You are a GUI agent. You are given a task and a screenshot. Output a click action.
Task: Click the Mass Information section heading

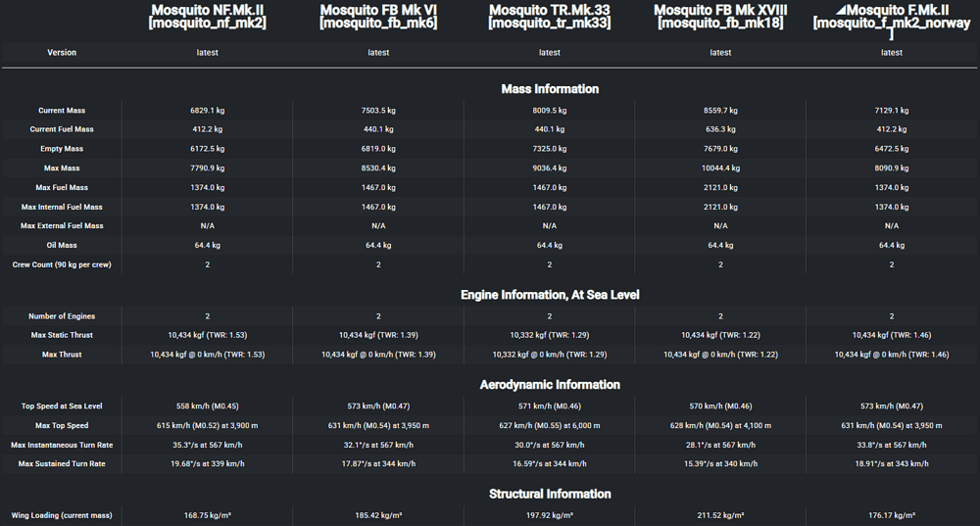click(x=550, y=89)
